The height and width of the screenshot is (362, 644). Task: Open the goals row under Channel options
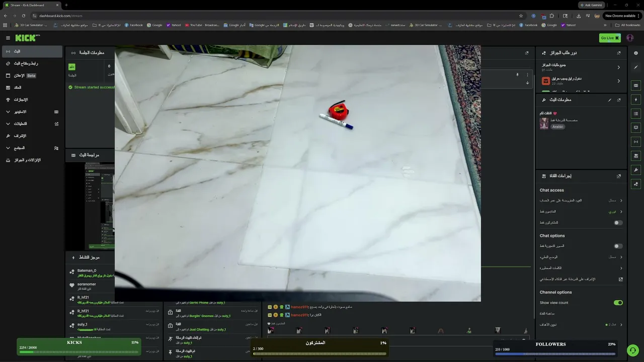(x=581, y=325)
